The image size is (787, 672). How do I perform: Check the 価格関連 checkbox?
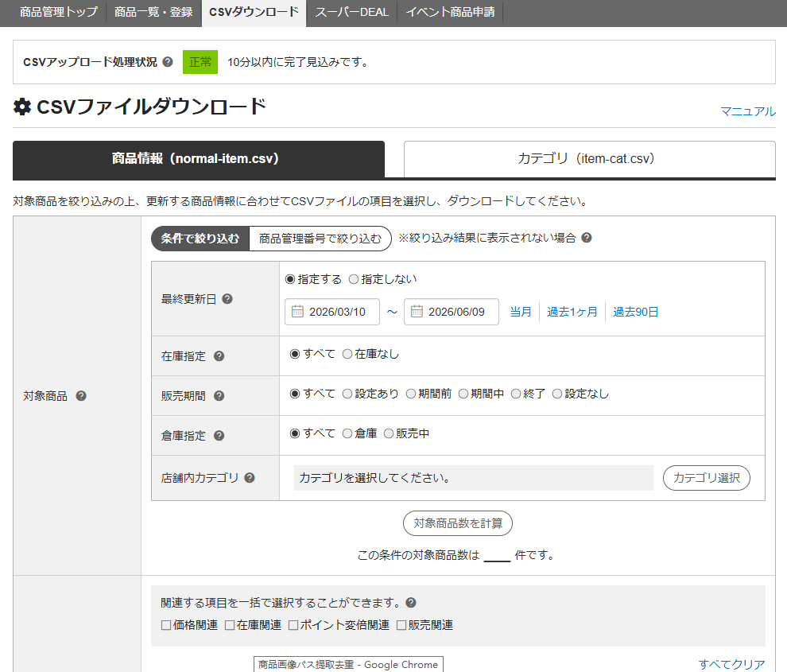pyautogui.click(x=166, y=625)
